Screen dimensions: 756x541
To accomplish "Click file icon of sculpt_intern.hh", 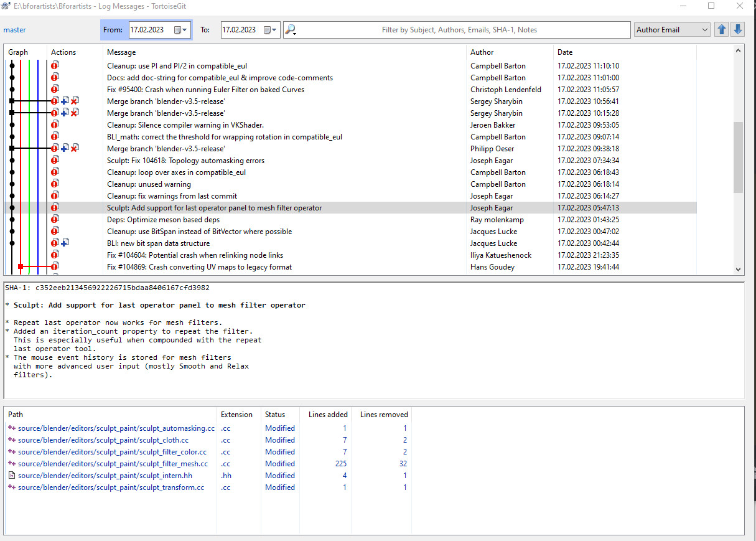I will pyautogui.click(x=12, y=476).
